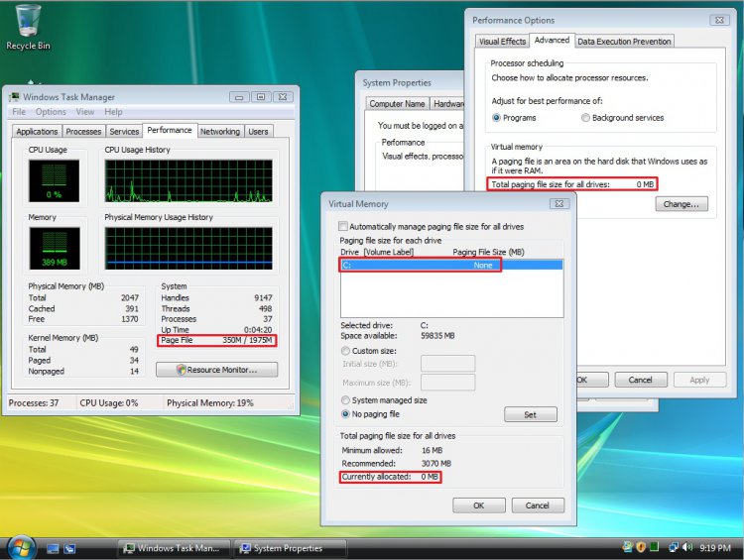The image size is (744, 560).
Task: Close the Performance Options window
Action: (x=719, y=20)
